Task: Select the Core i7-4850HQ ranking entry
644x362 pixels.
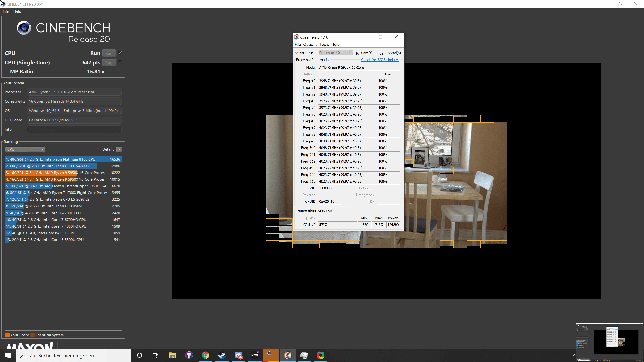Action: 63,226
